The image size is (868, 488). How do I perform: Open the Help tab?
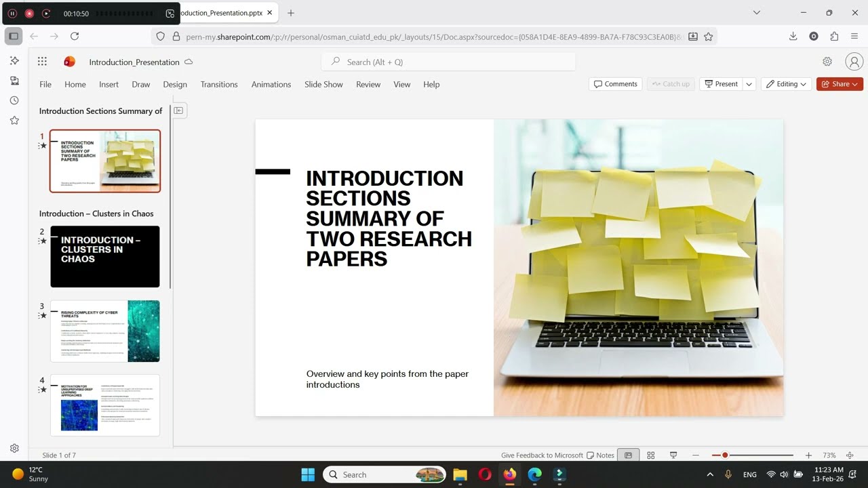(431, 84)
